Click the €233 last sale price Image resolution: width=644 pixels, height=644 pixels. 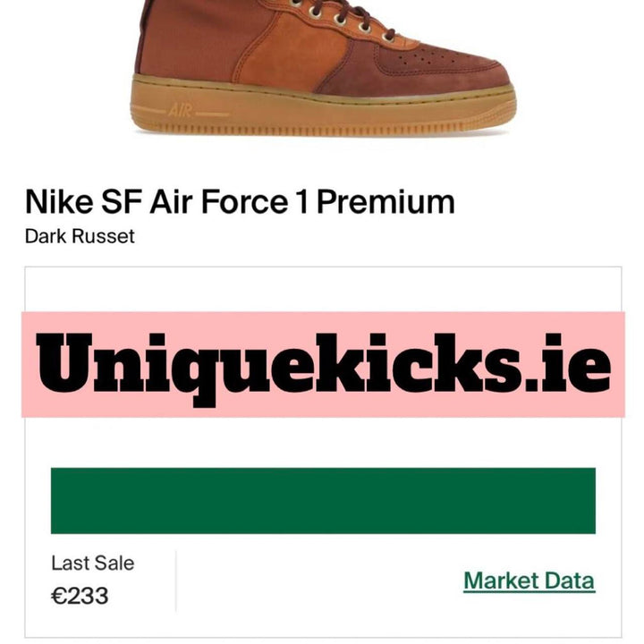80,596
